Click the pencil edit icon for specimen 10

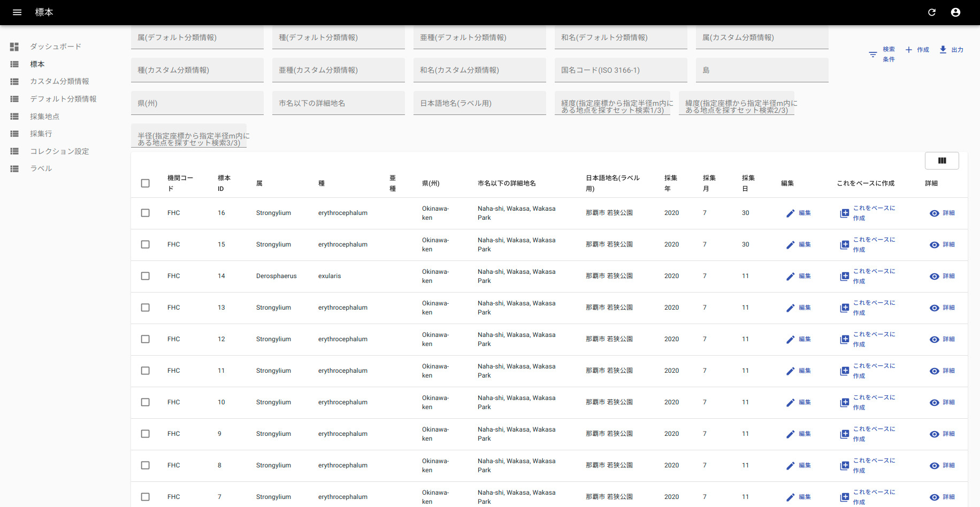pos(790,403)
